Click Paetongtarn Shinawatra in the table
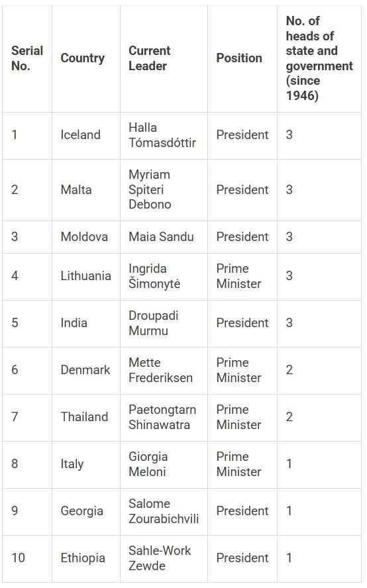367x588 pixels. [x=162, y=417]
